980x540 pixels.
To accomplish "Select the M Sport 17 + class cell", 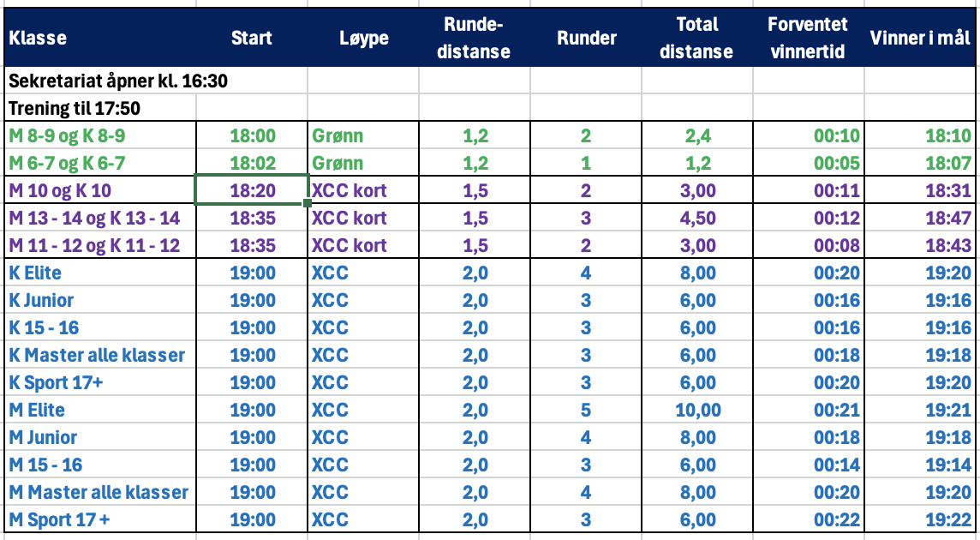I will click(60, 520).
